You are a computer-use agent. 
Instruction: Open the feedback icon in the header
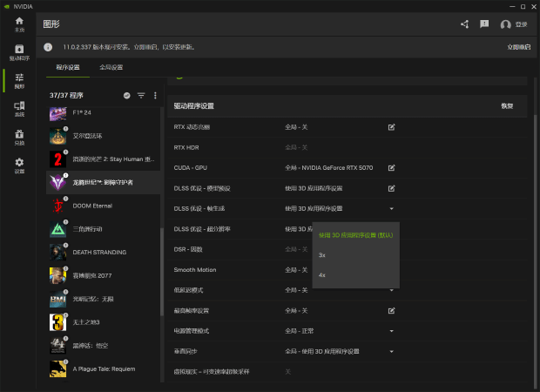point(484,24)
